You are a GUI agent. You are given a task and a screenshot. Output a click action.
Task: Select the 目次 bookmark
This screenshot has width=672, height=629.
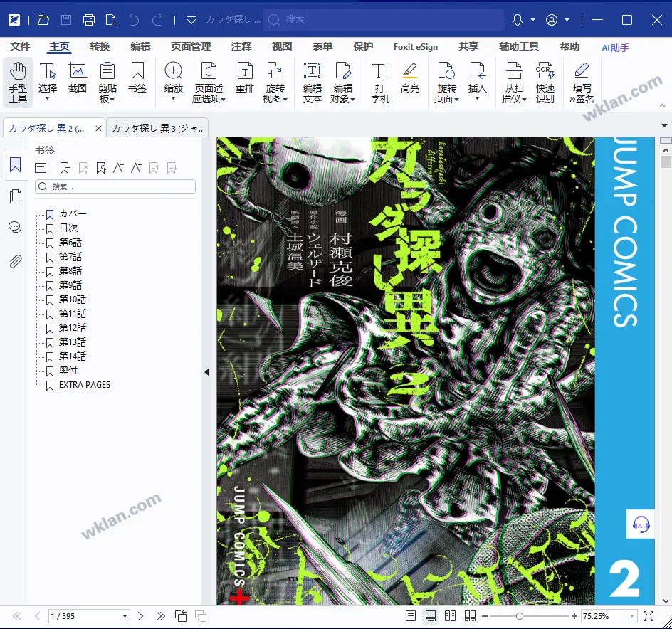click(x=68, y=228)
